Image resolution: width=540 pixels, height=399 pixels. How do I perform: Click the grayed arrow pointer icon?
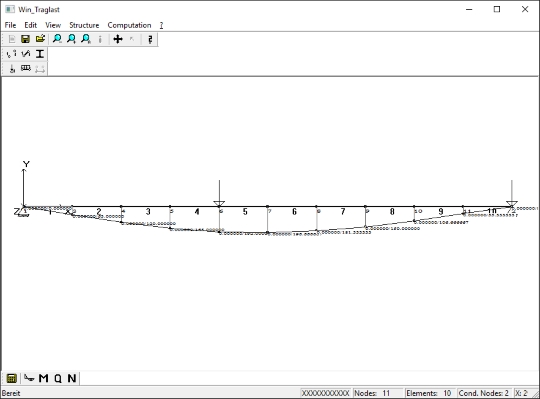click(132, 39)
